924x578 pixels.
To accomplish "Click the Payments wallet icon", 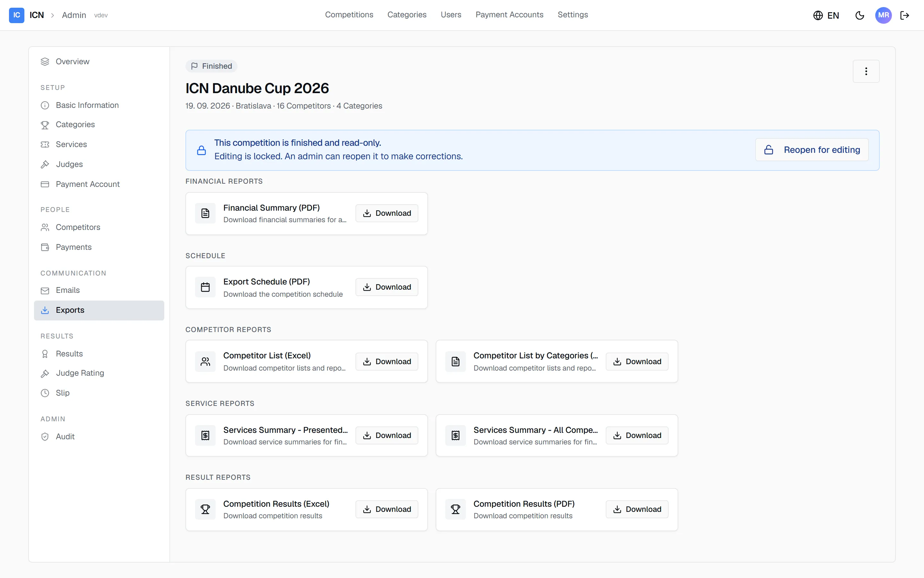I will [x=45, y=247].
